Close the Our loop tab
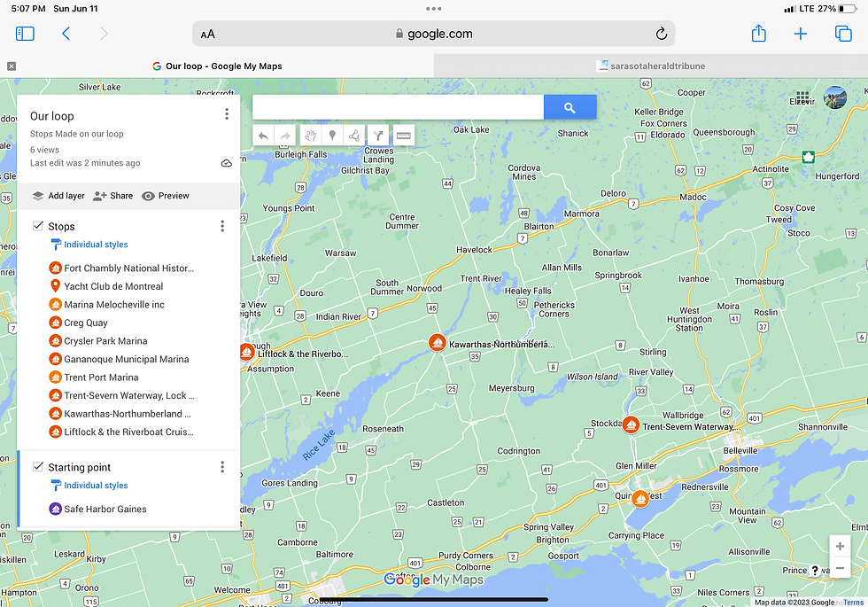This screenshot has width=868, height=607. (x=11, y=66)
